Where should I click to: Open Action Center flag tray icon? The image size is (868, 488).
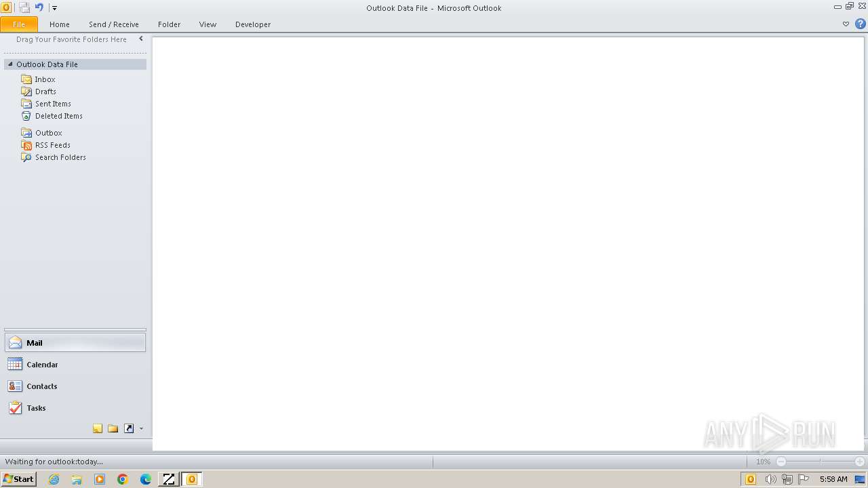coord(804,479)
